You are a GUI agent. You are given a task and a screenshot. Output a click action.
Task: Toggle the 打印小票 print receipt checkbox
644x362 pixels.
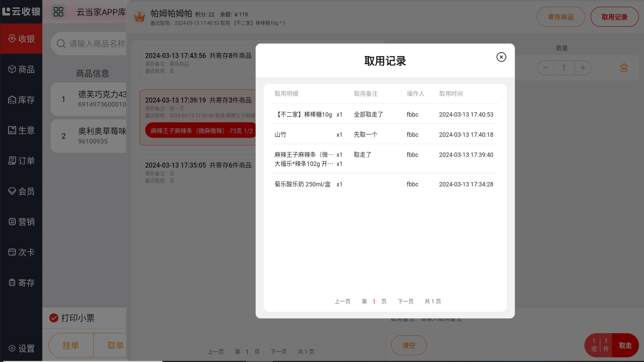(54, 318)
